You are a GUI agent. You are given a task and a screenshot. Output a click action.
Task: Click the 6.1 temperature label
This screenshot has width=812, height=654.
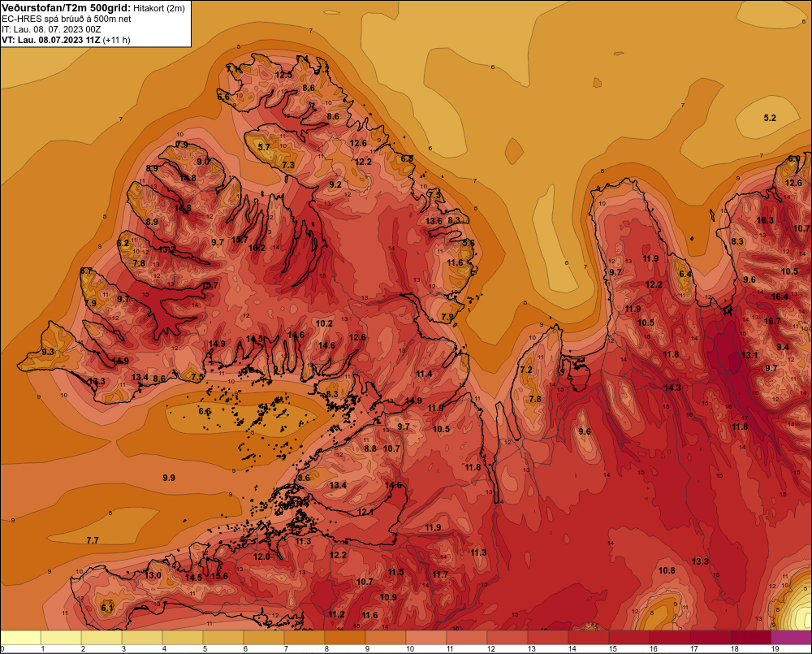(x=106, y=609)
